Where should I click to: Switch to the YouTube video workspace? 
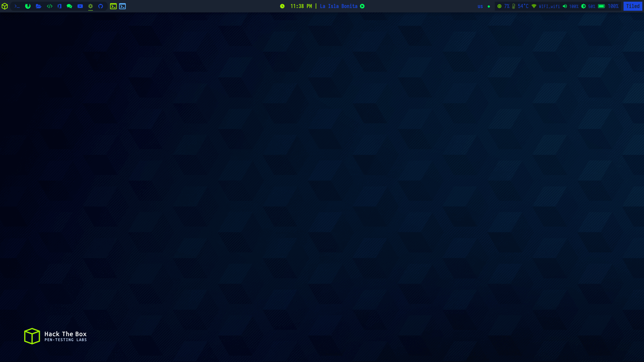[x=80, y=6]
